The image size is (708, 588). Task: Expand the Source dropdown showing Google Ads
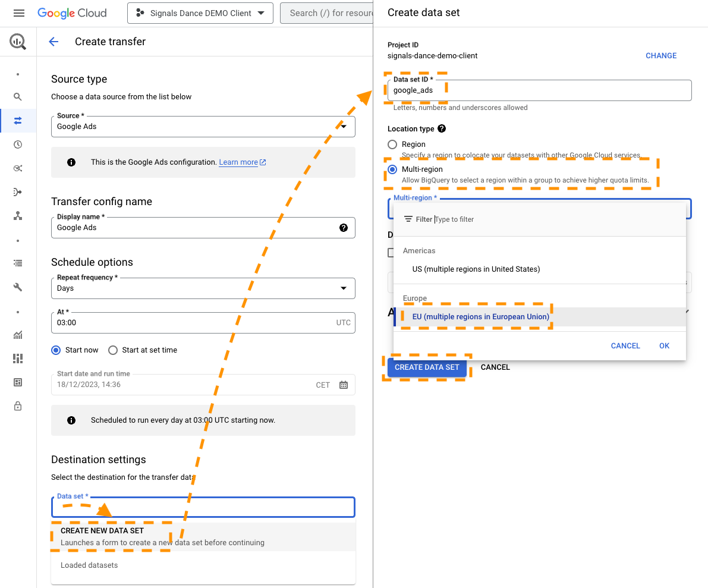[x=203, y=127]
